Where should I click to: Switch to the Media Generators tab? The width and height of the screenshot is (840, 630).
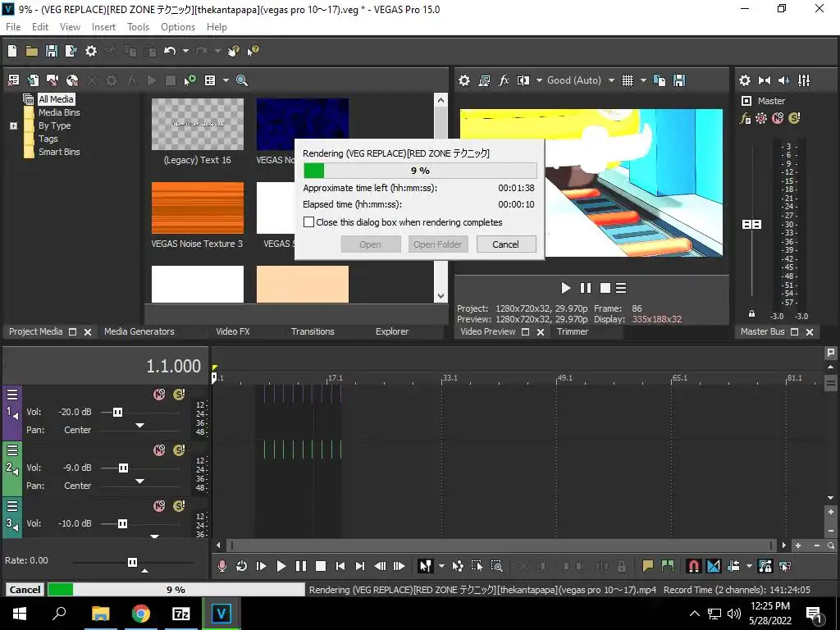coord(139,331)
